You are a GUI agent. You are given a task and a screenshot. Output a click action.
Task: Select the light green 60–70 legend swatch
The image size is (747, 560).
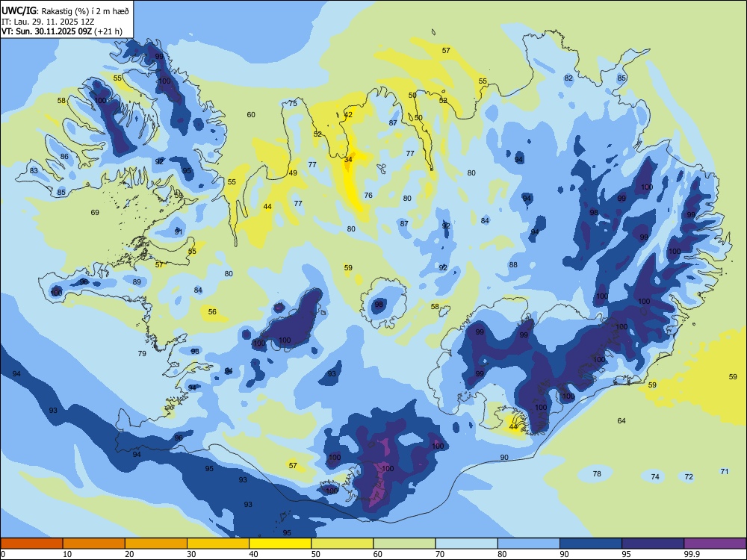tap(404, 544)
